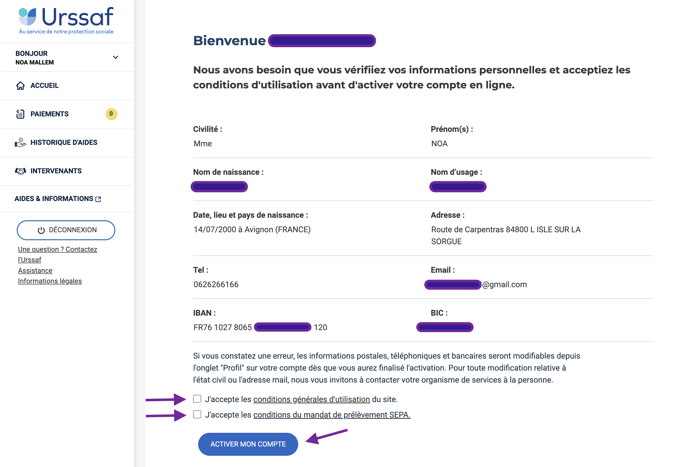Tick the SEPA mandate acceptance checkbox

coord(197,414)
